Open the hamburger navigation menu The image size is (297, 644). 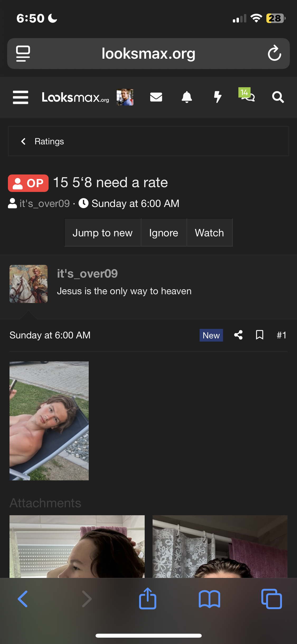[21, 97]
